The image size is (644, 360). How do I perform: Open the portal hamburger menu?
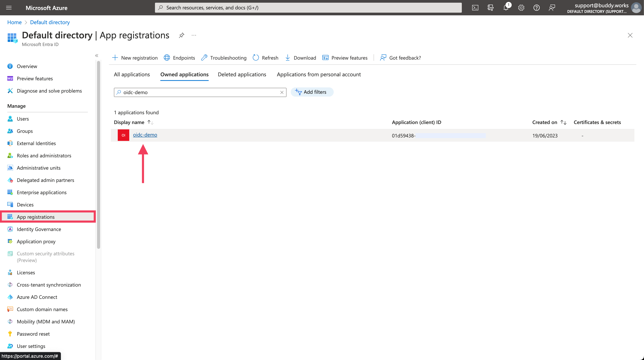(x=9, y=8)
